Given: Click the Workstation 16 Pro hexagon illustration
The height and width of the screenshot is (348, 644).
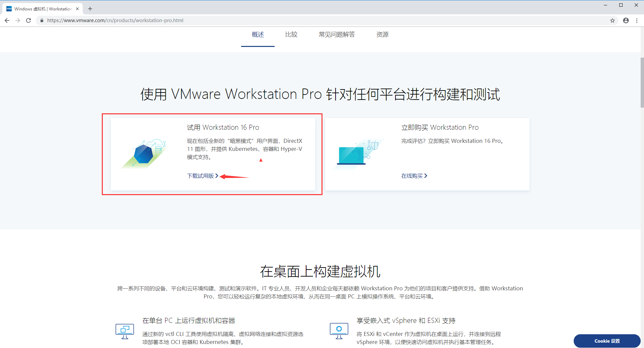Looking at the screenshot, I should coord(144,154).
